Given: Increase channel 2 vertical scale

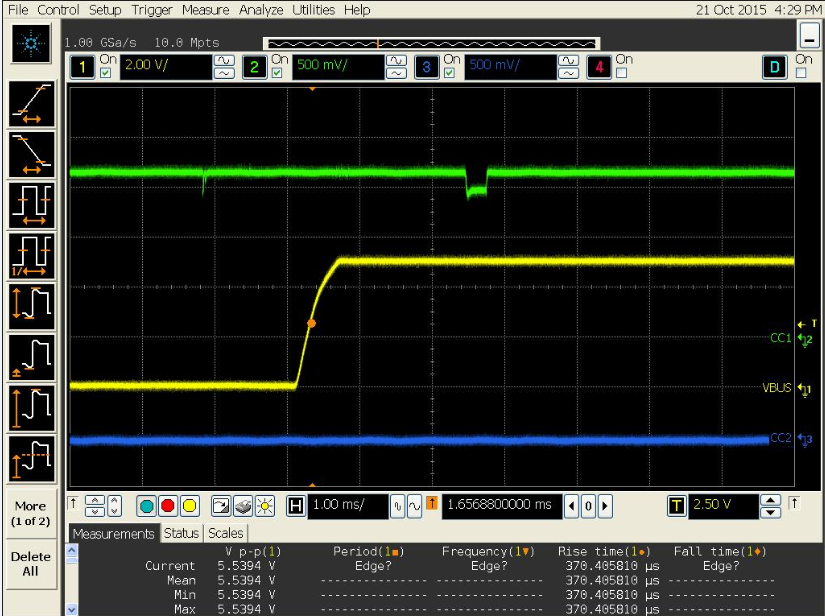Looking at the screenshot, I should click(396, 60).
